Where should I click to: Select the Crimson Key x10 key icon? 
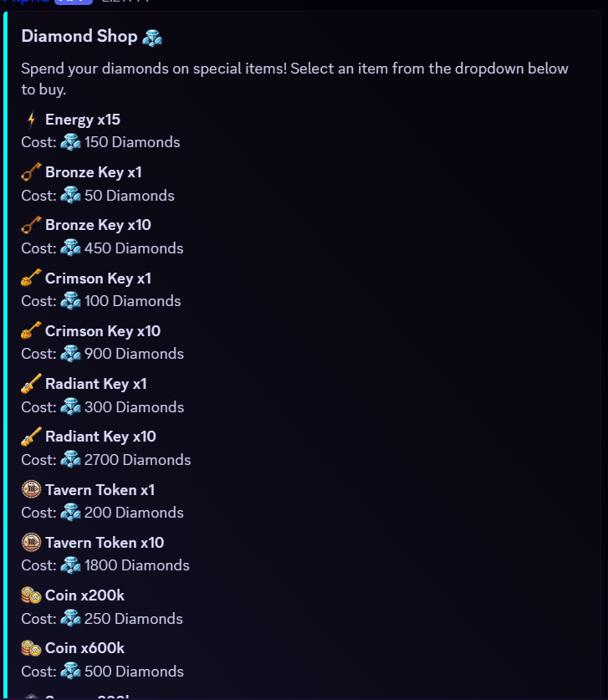pyautogui.click(x=31, y=330)
